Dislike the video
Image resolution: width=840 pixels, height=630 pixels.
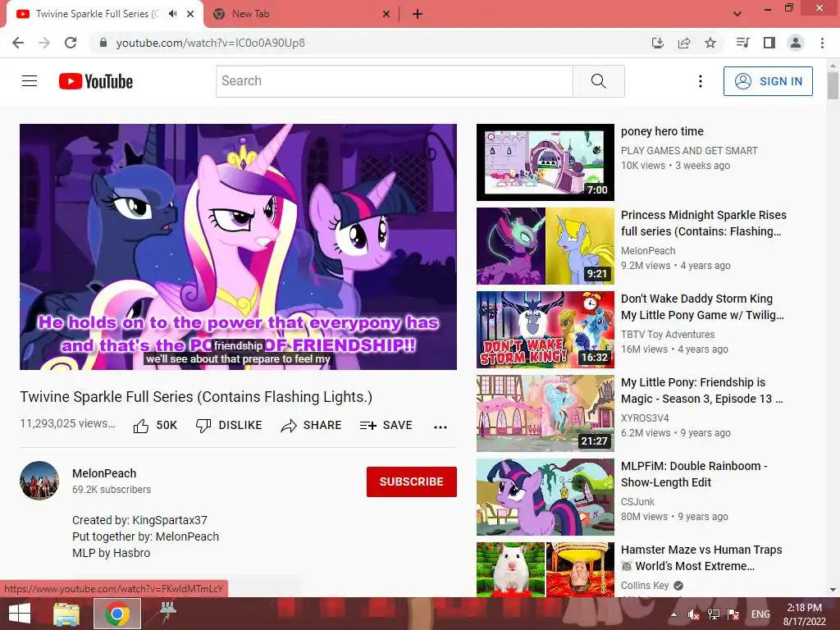229,426
